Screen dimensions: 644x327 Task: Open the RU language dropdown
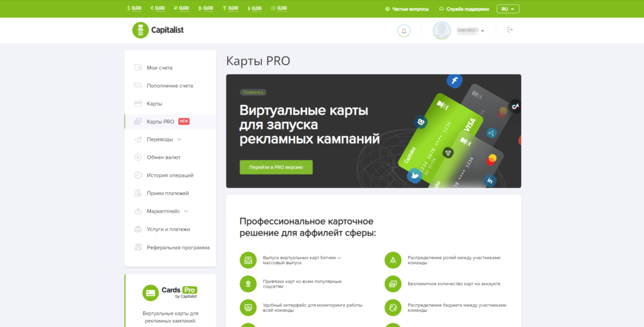508,9
